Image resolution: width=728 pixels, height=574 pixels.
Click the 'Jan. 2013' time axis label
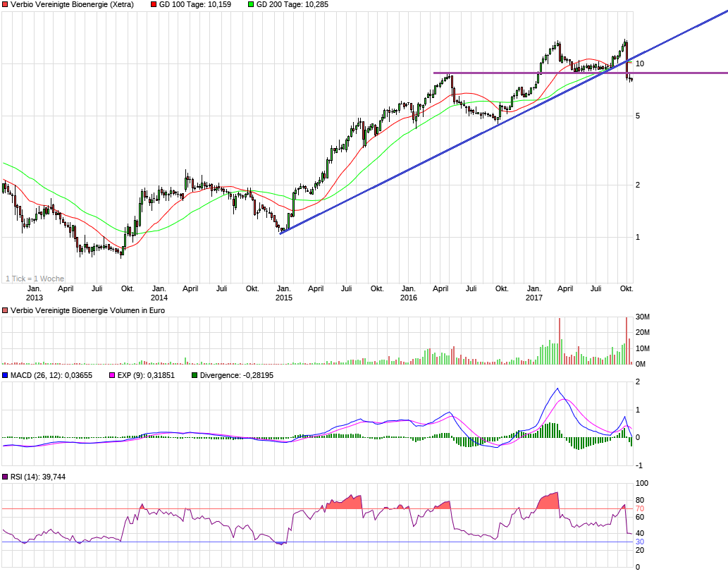[x=35, y=293]
